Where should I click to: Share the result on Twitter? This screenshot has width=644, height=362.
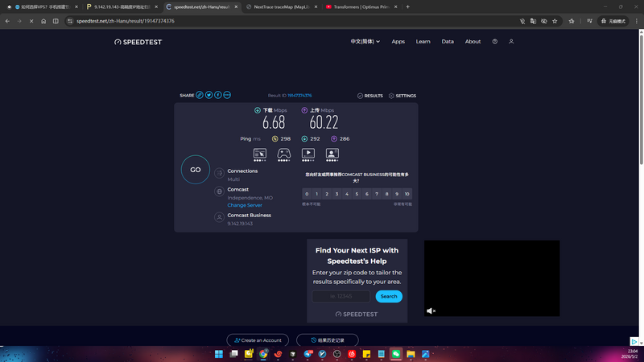point(208,95)
